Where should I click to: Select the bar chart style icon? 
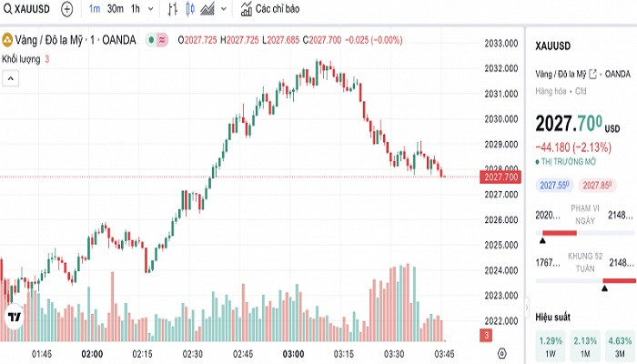pos(174,9)
